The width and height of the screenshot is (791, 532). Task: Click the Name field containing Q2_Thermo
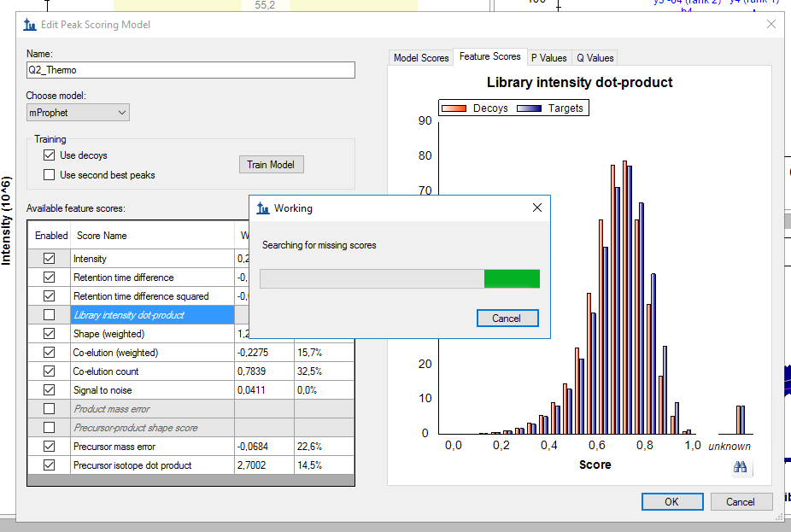pos(190,70)
